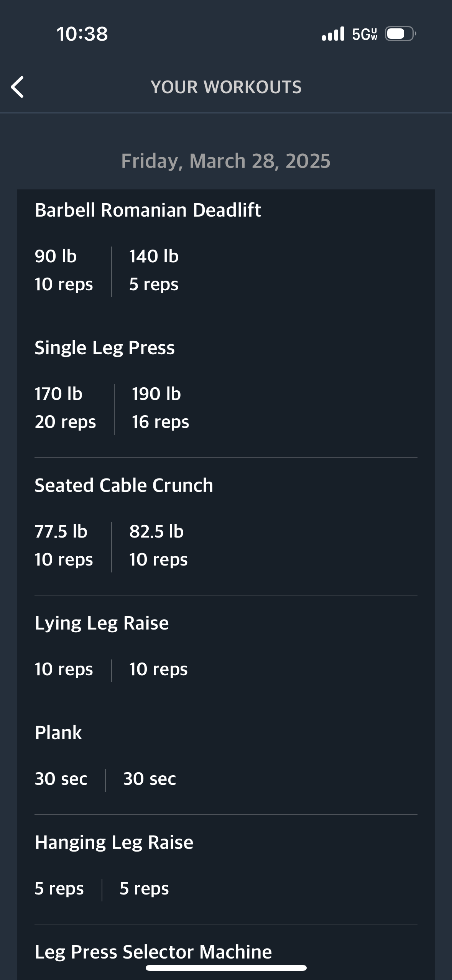
Task: Tap the home indicator bar at bottom
Action: tap(226, 968)
